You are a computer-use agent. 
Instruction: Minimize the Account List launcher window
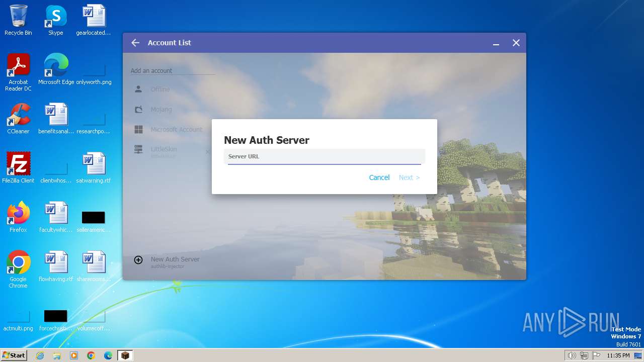click(496, 43)
